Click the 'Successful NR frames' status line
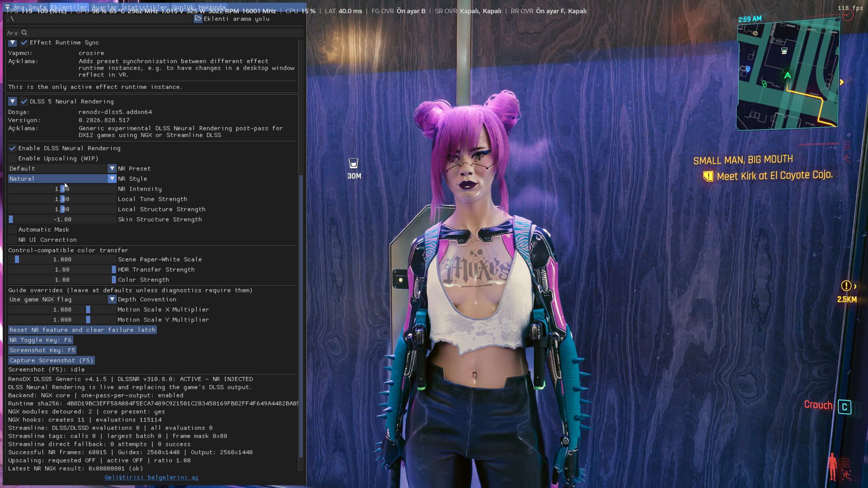Image resolution: width=868 pixels, height=488 pixels. (x=131, y=452)
